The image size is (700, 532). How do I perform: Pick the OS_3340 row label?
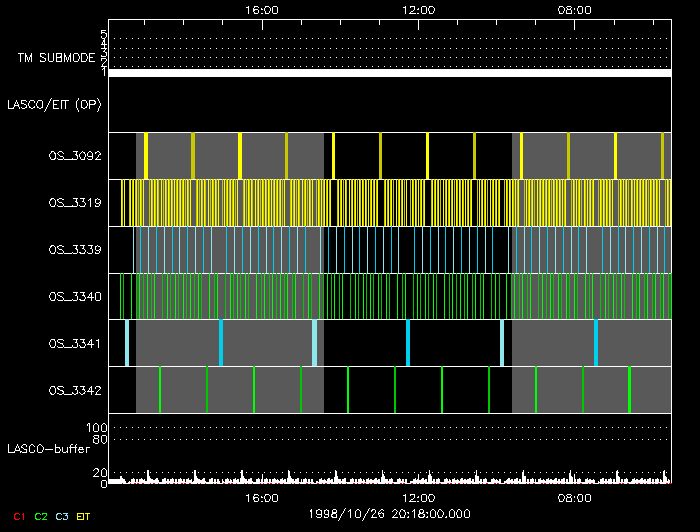[x=75, y=297]
